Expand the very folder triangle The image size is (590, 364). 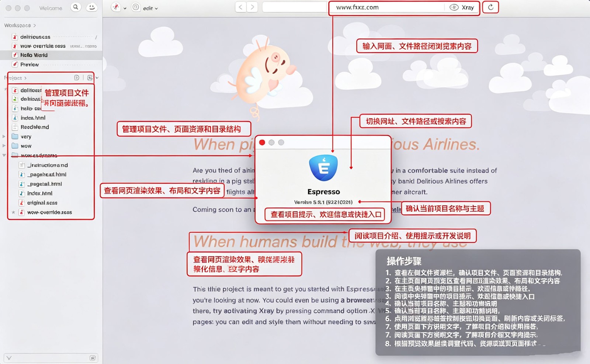pyautogui.click(x=4, y=136)
